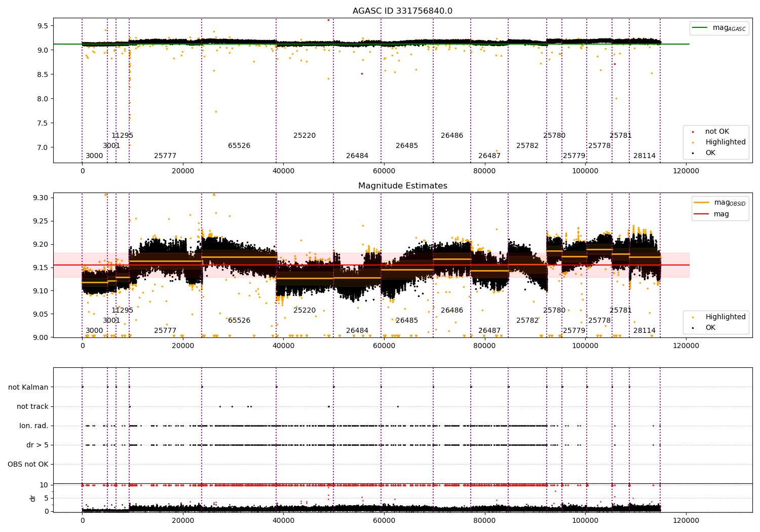Click OBSID label 26487 in the top plot
The height and width of the screenshot is (532, 760).
[x=489, y=156]
